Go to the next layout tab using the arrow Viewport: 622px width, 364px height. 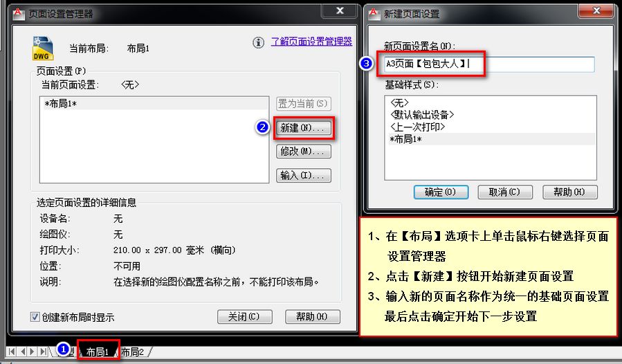coord(32,352)
